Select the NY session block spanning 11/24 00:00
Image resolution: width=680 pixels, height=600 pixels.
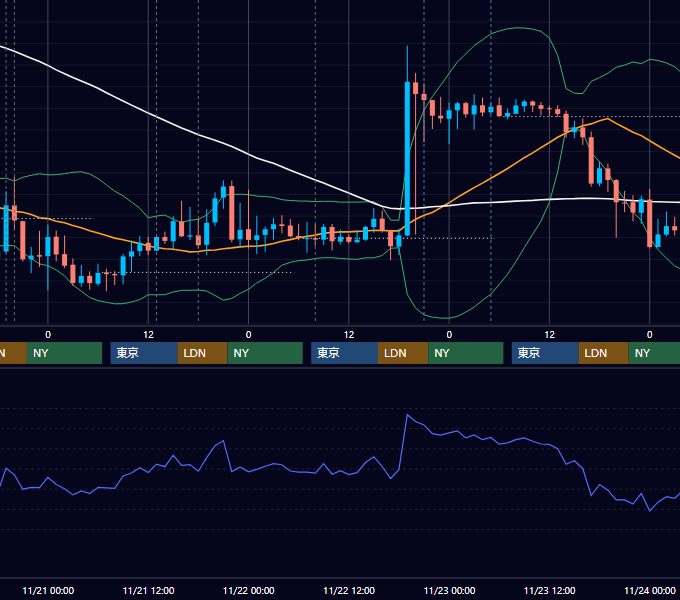[x=654, y=353]
